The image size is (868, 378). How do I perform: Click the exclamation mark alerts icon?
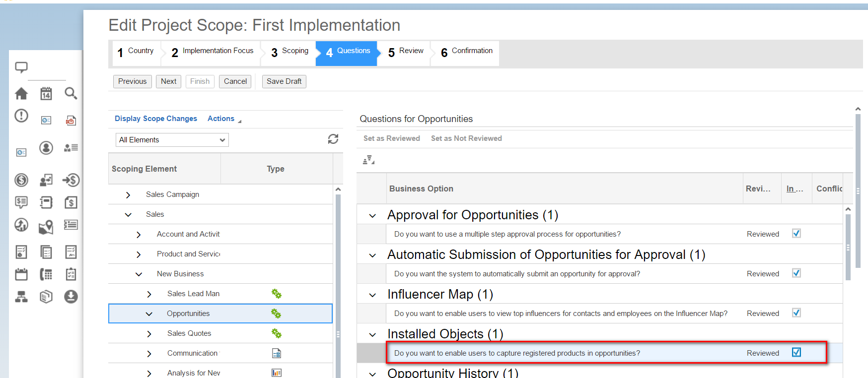coord(21,116)
